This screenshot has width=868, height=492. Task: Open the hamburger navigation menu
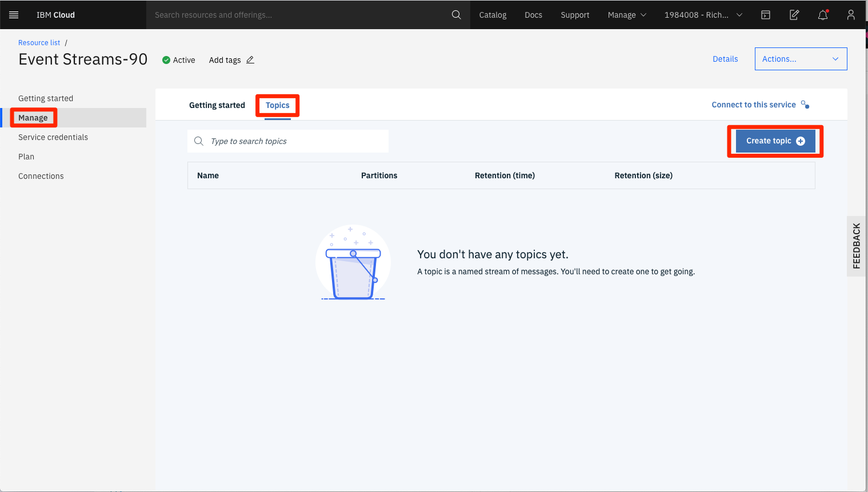click(14, 15)
